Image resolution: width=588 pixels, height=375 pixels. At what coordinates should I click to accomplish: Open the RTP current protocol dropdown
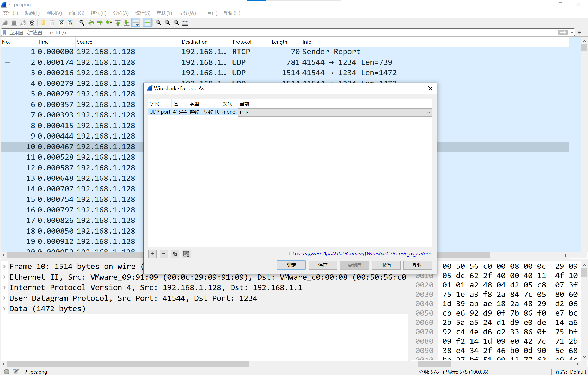click(x=335, y=112)
